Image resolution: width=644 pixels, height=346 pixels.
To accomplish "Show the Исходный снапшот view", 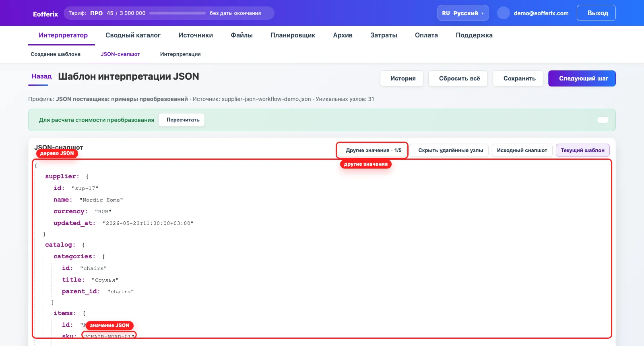I will coord(522,150).
